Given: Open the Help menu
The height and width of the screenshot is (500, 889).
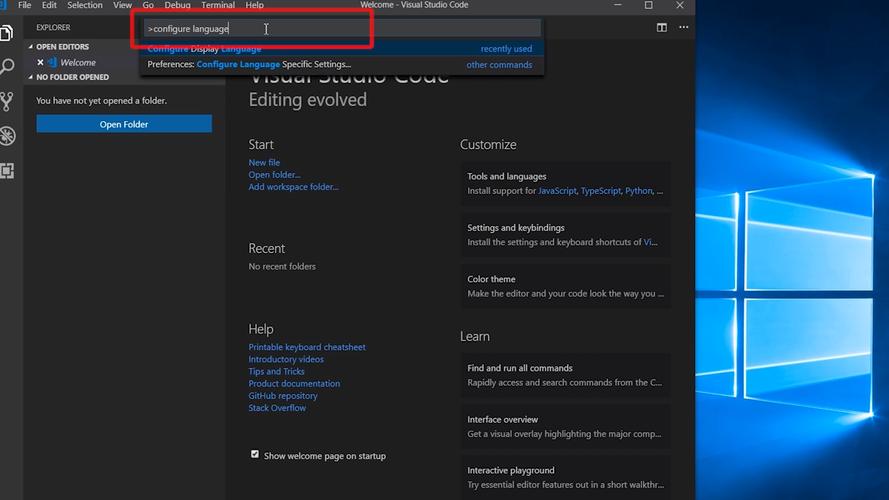Looking at the screenshot, I should 255,5.
